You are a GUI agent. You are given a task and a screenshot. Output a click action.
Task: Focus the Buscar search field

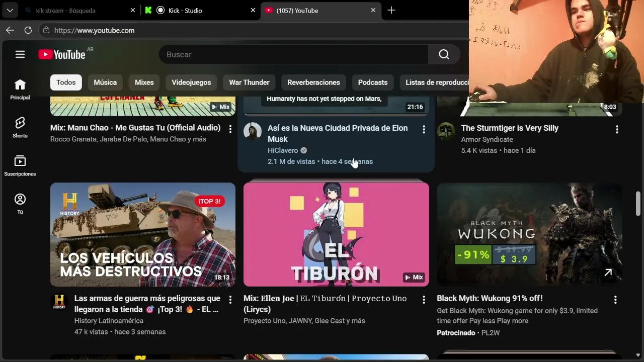click(293, 54)
